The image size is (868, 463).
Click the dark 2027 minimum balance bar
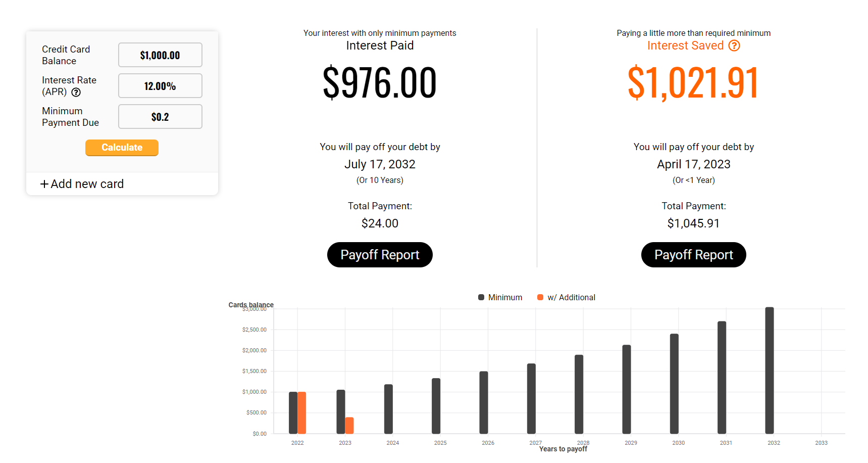pyautogui.click(x=531, y=398)
